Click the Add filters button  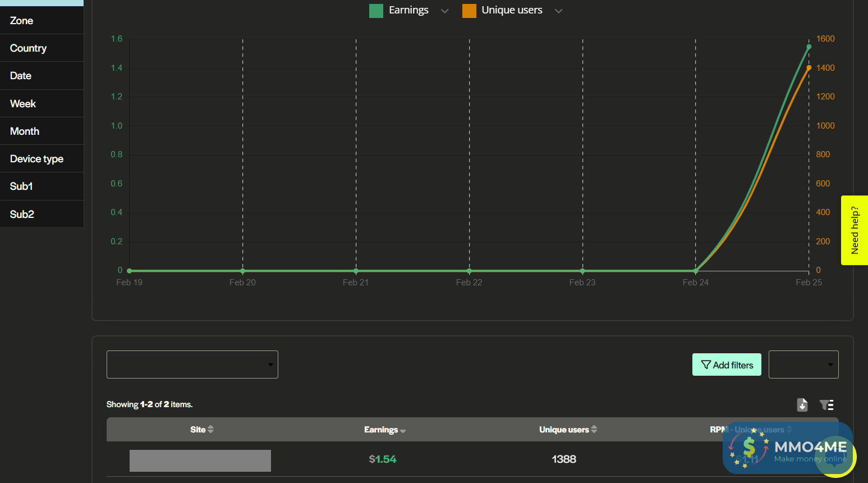pos(727,364)
